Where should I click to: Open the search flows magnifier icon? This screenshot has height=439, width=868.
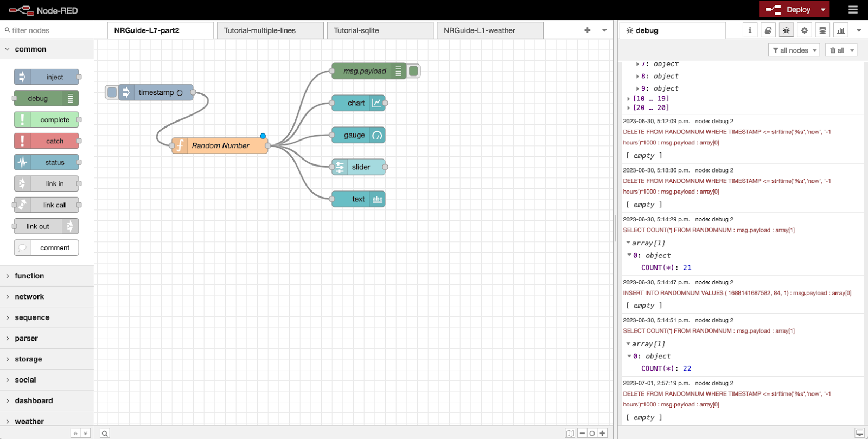tap(105, 433)
